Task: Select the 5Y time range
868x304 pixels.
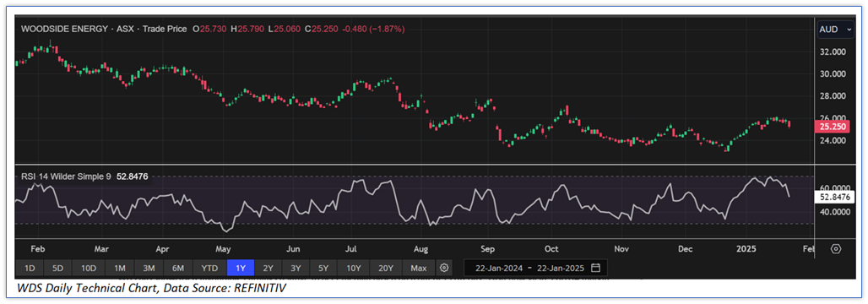Action: (x=323, y=268)
